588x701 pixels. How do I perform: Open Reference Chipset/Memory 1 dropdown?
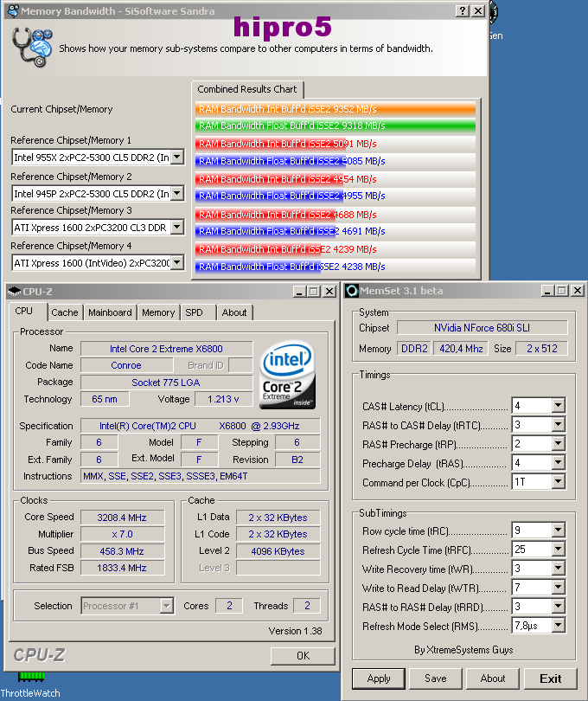pyautogui.click(x=177, y=157)
